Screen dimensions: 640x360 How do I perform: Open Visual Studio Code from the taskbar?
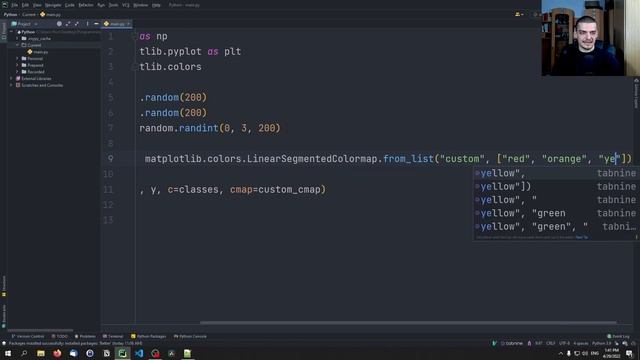(x=139, y=353)
